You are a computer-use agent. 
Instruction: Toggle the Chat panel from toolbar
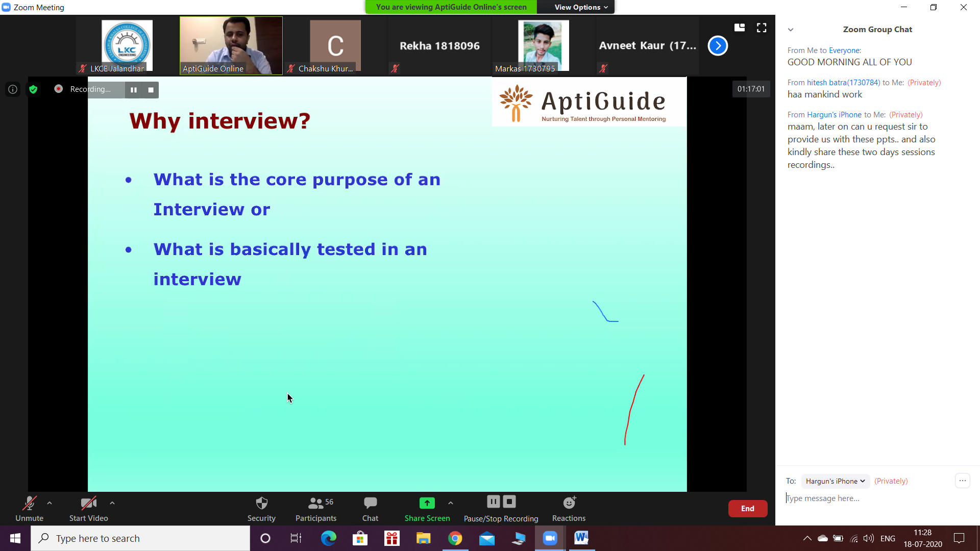pyautogui.click(x=370, y=509)
